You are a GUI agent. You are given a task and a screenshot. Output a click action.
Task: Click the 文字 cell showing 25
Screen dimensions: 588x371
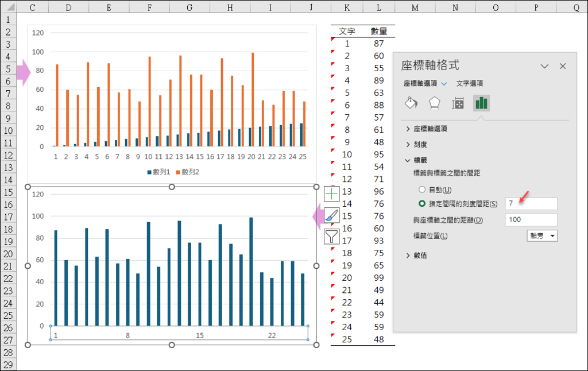pos(347,339)
